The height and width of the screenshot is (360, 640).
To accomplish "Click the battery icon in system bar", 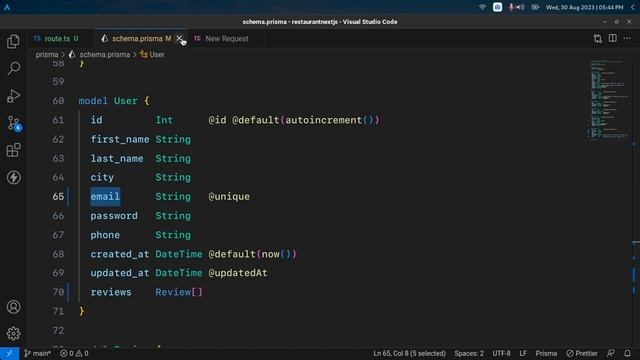I will pyautogui.click(x=535, y=7).
